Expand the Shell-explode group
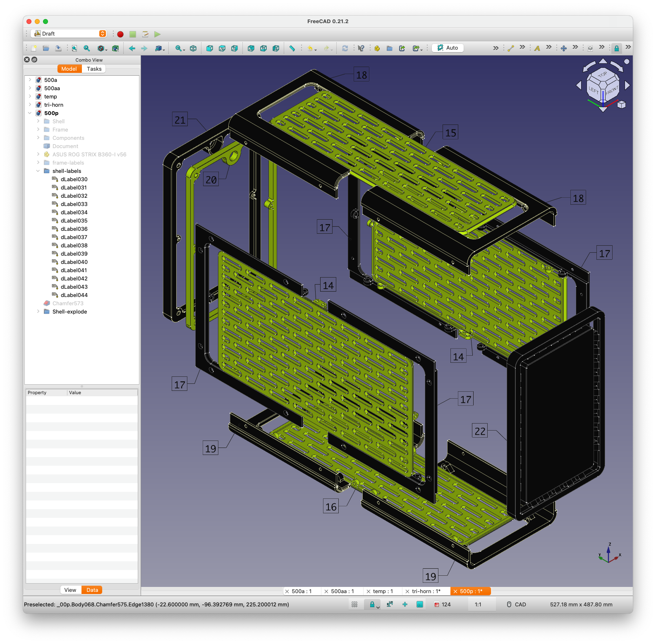The height and width of the screenshot is (644, 656). pyautogui.click(x=38, y=311)
